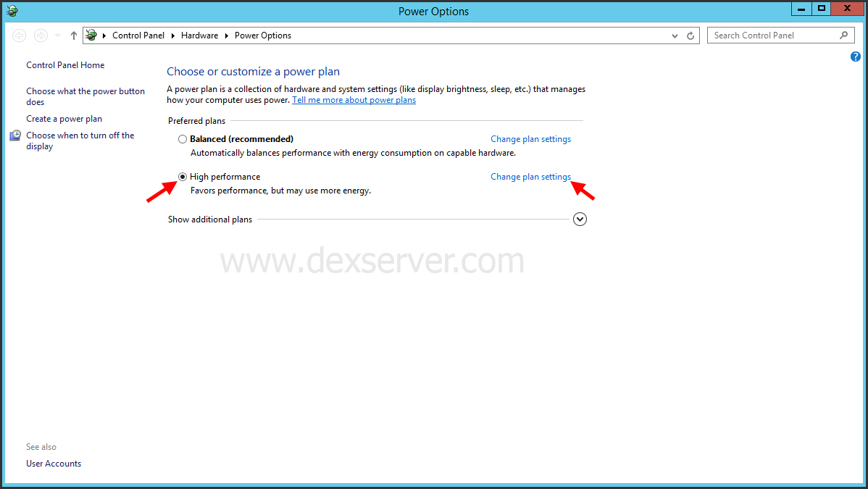The width and height of the screenshot is (868, 489).
Task: Click the back navigation arrow
Action: (19, 35)
